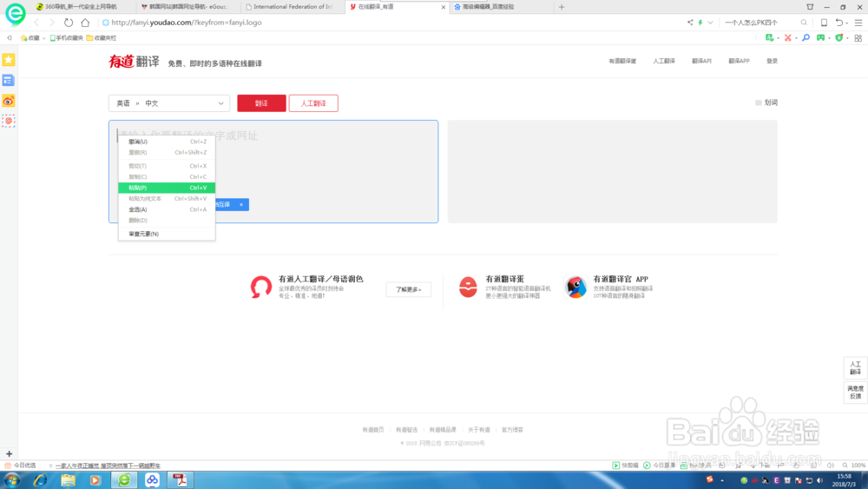
Task: Click the red Youdao human translation logo
Action: [260, 287]
